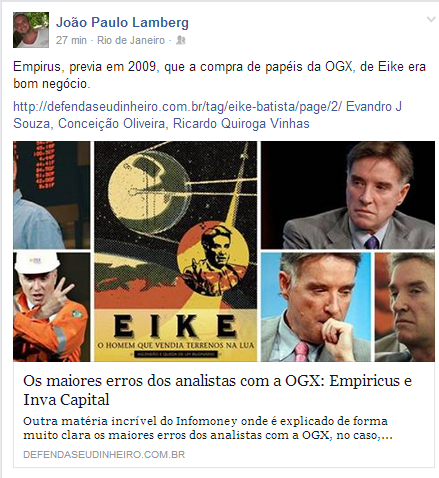Click the article description mentioning Infomoney

pyautogui.click(x=208, y=428)
